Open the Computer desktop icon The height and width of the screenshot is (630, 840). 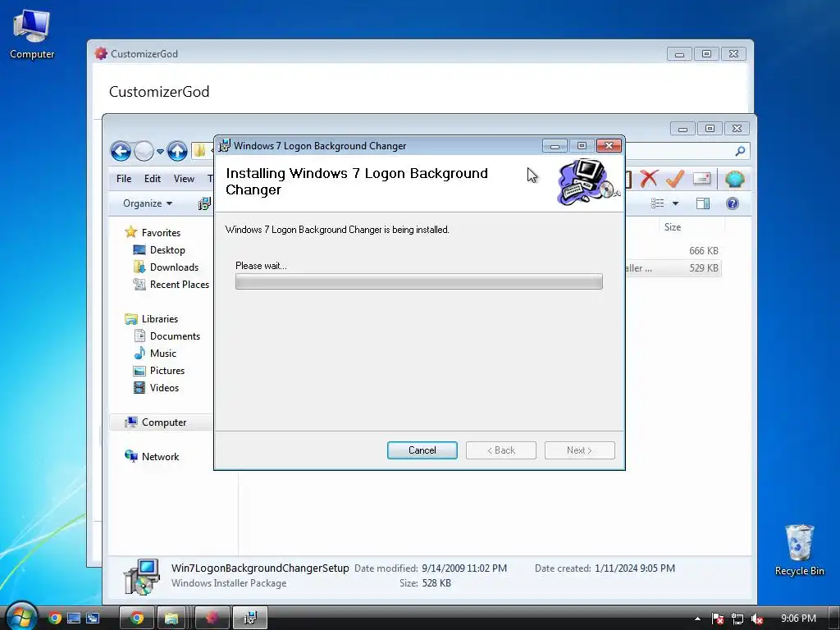coord(32,34)
